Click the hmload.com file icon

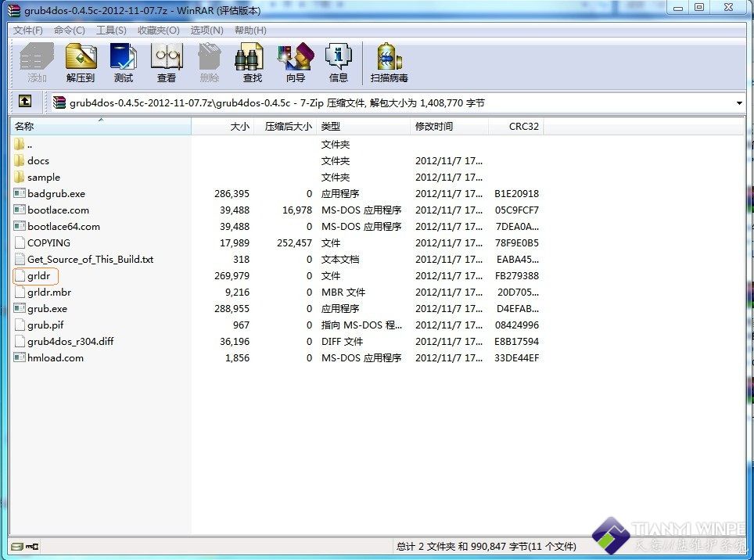point(20,357)
